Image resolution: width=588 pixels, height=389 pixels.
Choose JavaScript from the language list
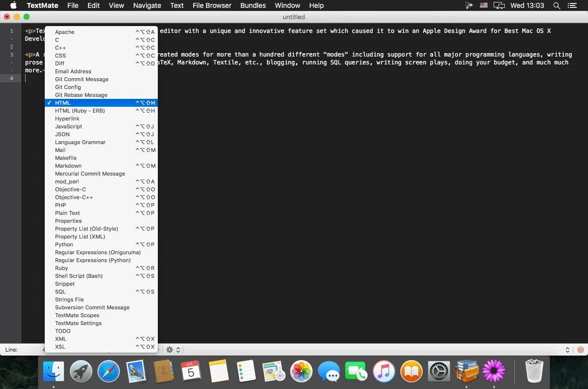(x=101, y=126)
